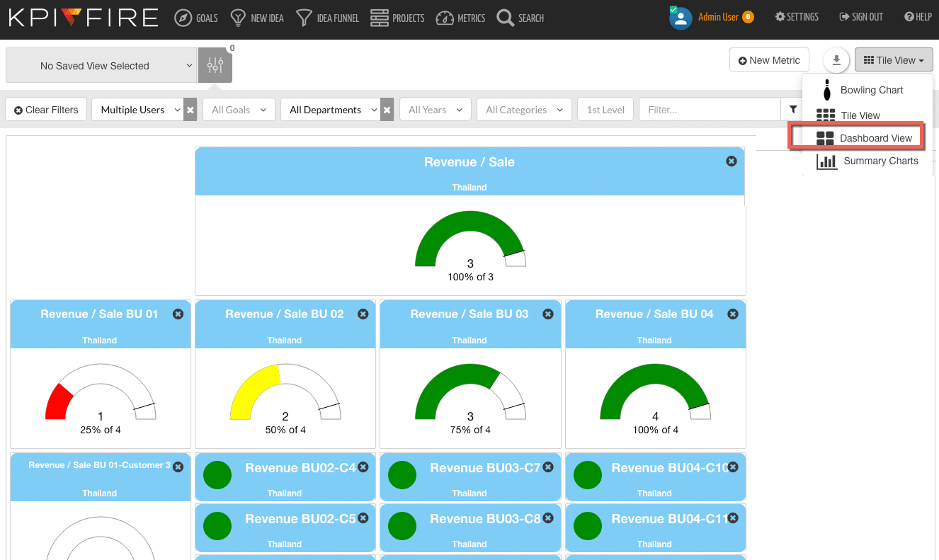Open the Revenue / Sale BU 03 title
The image size is (939, 560).
coord(469,314)
